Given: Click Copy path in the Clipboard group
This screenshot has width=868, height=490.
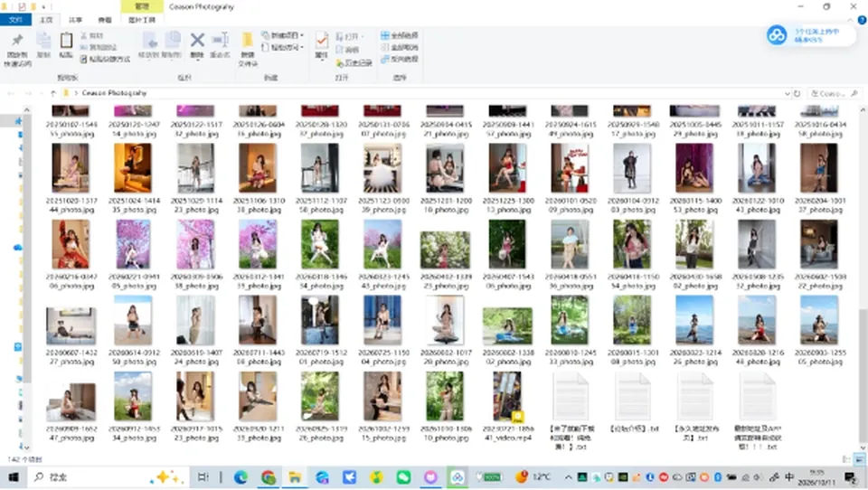Looking at the screenshot, I should pyautogui.click(x=99, y=47).
